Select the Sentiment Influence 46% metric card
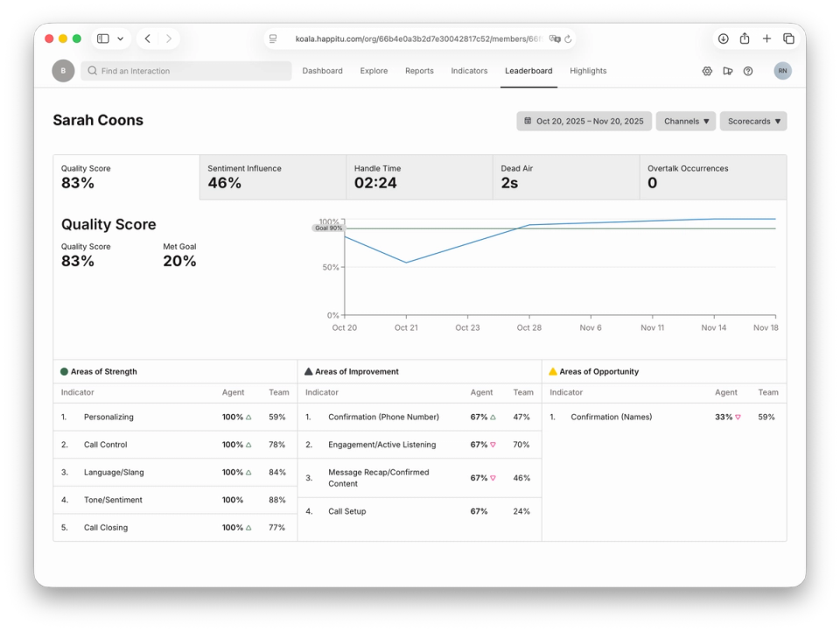 click(x=273, y=178)
